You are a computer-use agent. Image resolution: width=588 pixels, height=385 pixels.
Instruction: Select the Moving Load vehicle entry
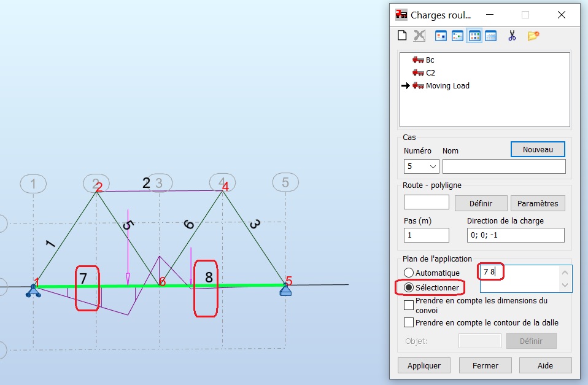[447, 85]
